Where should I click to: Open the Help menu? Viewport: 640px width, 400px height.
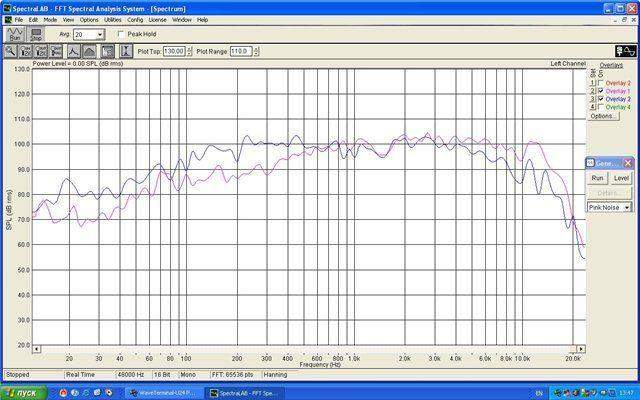(202, 20)
